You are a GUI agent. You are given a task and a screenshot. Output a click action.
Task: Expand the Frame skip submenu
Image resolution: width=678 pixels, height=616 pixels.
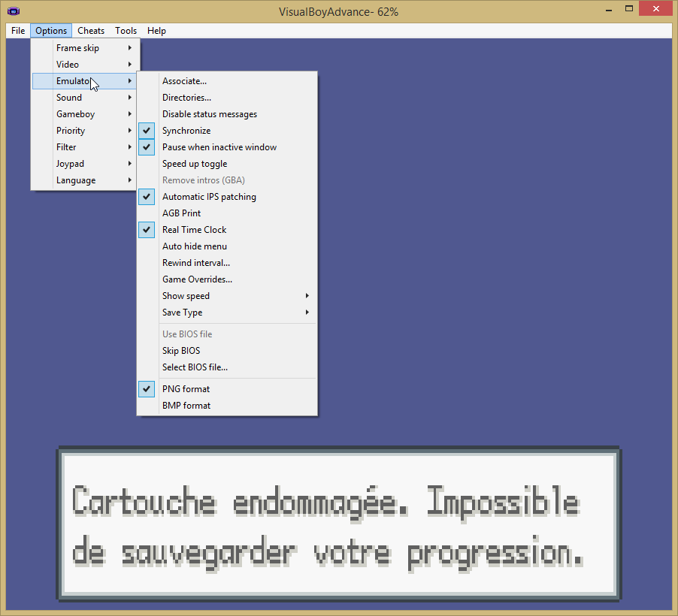85,48
